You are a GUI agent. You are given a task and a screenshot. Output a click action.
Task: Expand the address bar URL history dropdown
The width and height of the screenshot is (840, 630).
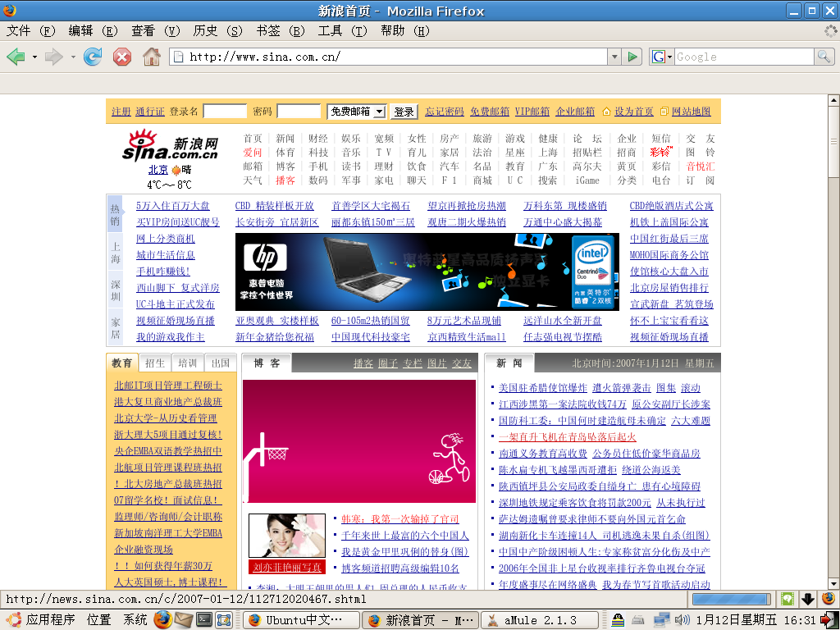(x=615, y=57)
